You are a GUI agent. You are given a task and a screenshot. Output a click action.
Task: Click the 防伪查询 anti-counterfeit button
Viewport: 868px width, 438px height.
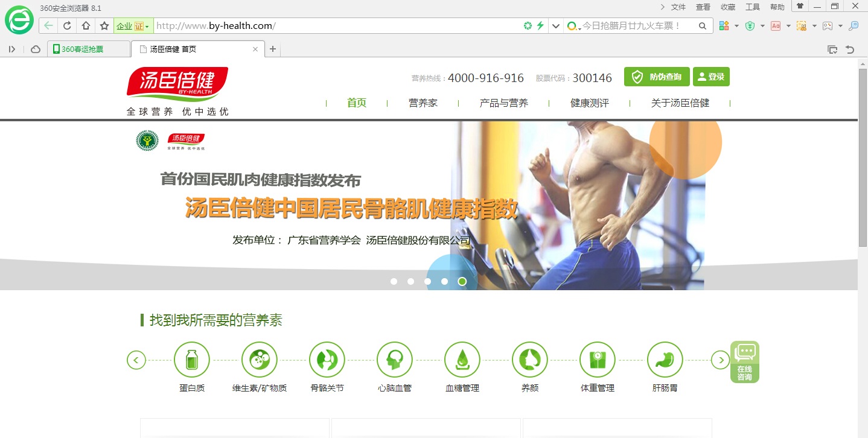pos(657,77)
